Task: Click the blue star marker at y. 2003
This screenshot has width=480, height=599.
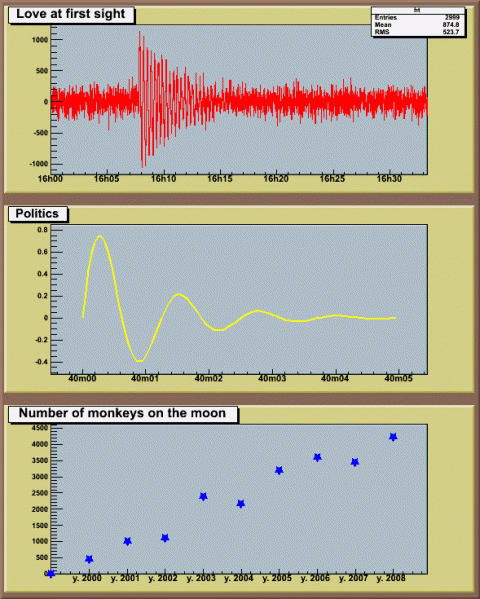Action: 203,496
